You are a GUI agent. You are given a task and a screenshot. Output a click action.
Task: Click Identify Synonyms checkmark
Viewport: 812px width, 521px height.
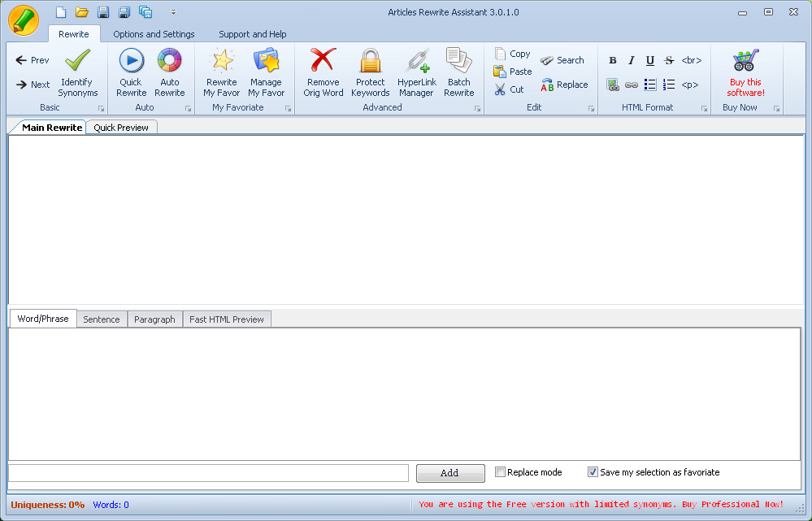78,72
